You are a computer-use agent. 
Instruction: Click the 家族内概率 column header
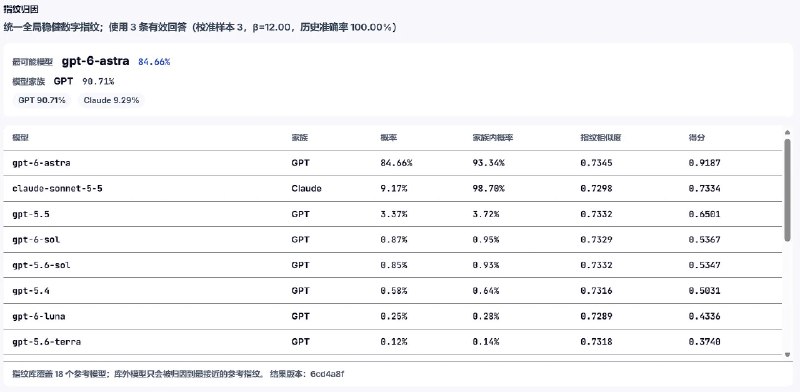point(493,138)
